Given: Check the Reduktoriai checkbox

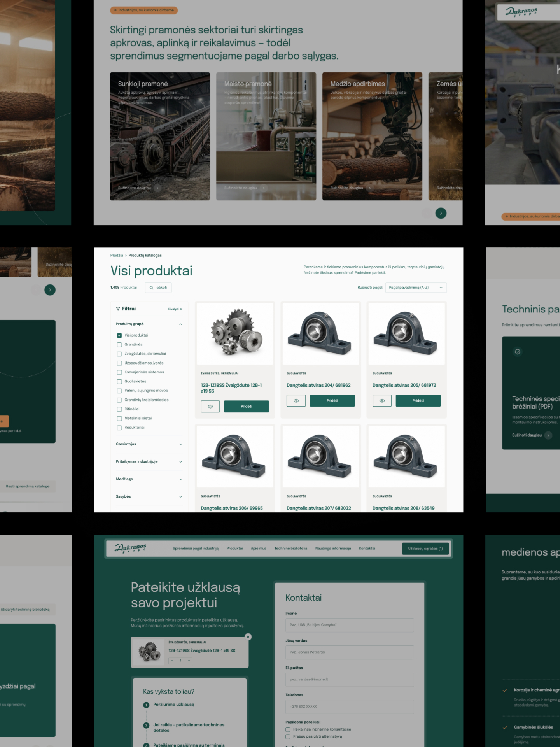Looking at the screenshot, I should coord(119,428).
